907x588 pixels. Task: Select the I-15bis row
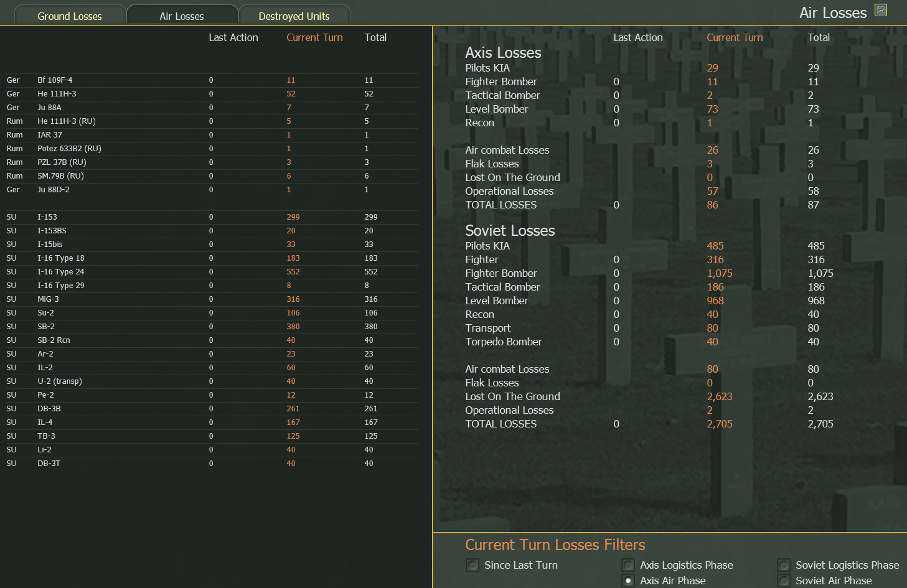(212, 245)
